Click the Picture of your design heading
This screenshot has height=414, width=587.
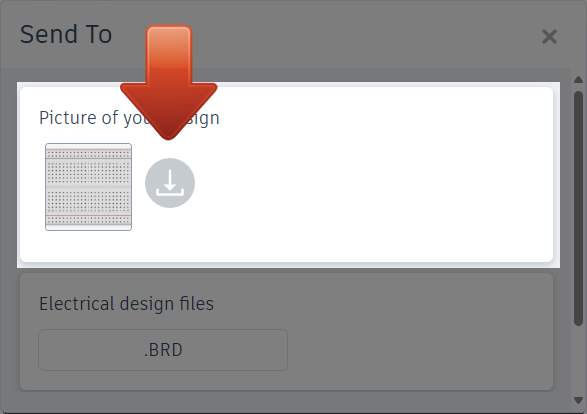(x=129, y=118)
